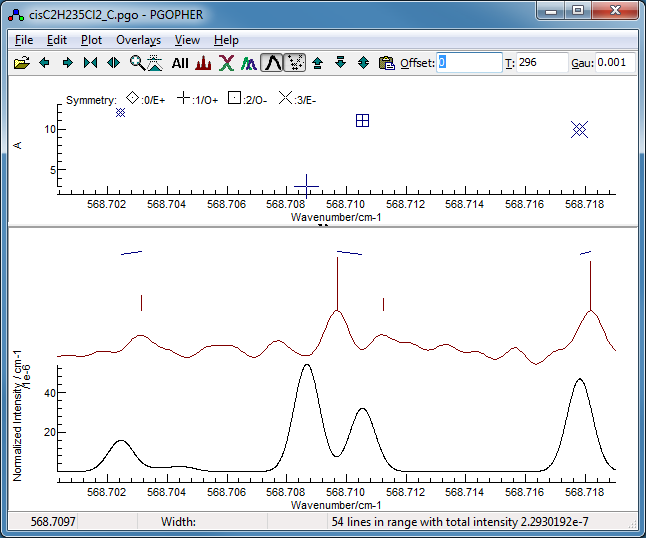Click the diamond 0/E+ symmetry legend symbol
Image resolution: width=646 pixels, height=538 pixels.
132,98
